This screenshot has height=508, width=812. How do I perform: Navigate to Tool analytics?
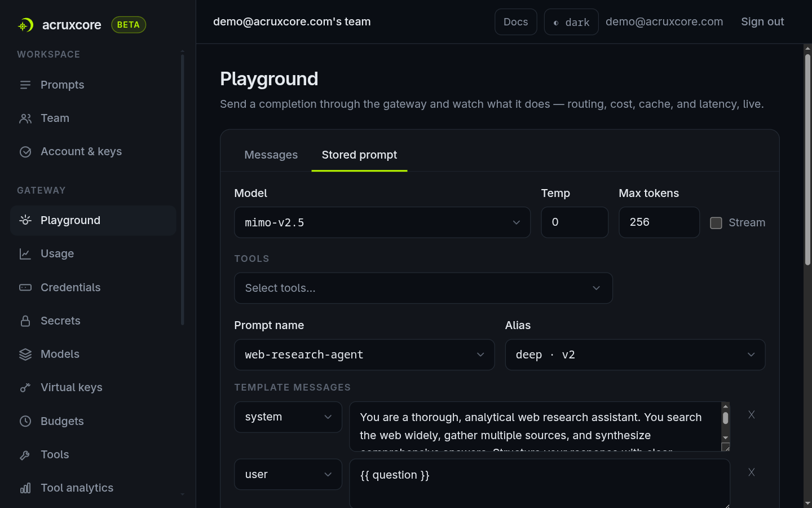[93, 488]
